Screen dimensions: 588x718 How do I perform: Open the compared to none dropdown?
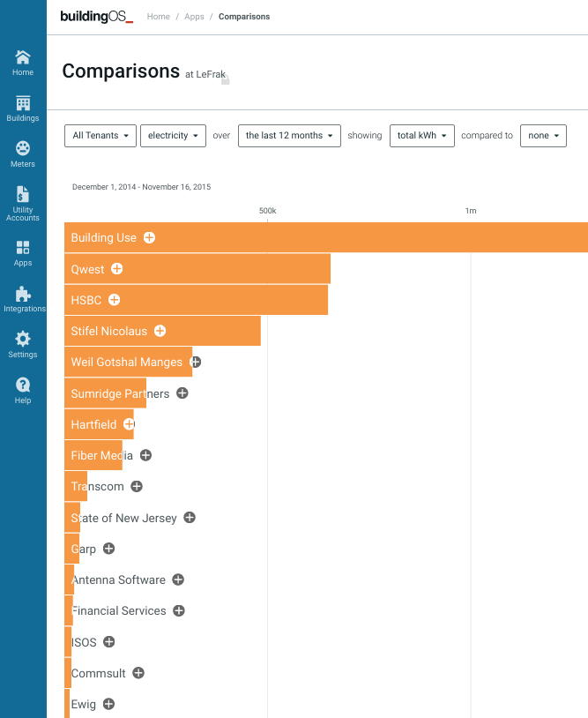coord(543,136)
